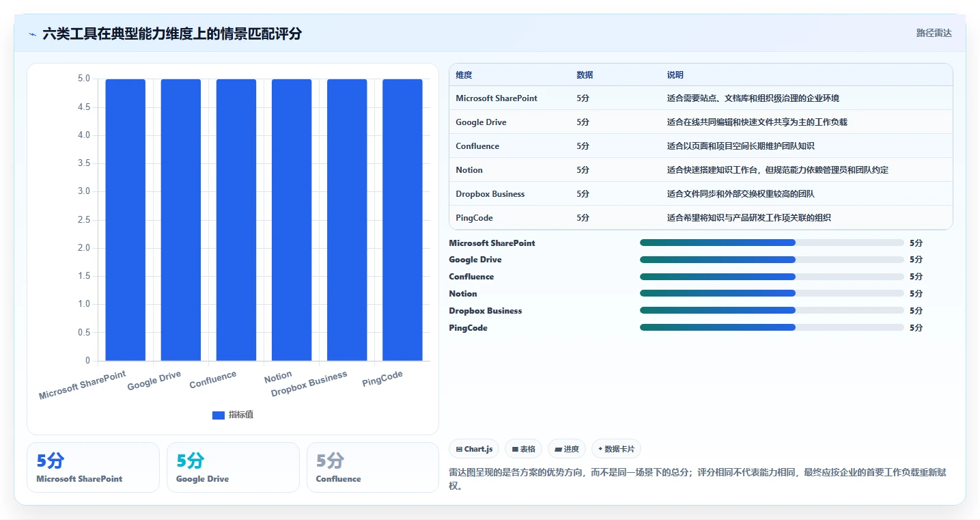Click the 维度 column header
The image size is (980, 520).
464,75
